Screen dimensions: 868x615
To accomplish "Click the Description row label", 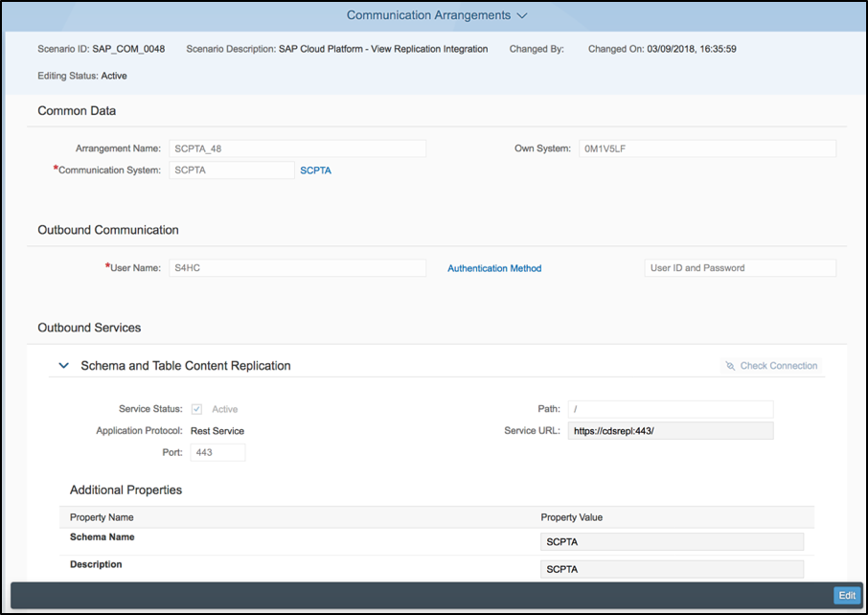I will (96, 564).
